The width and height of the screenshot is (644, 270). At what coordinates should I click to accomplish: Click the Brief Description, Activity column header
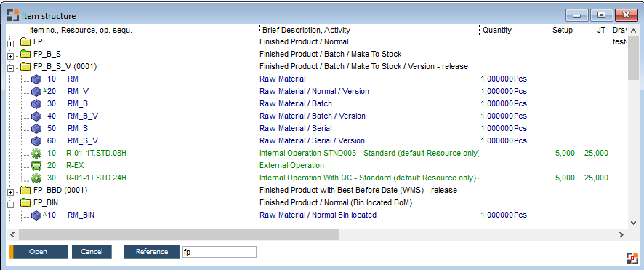[307, 30]
